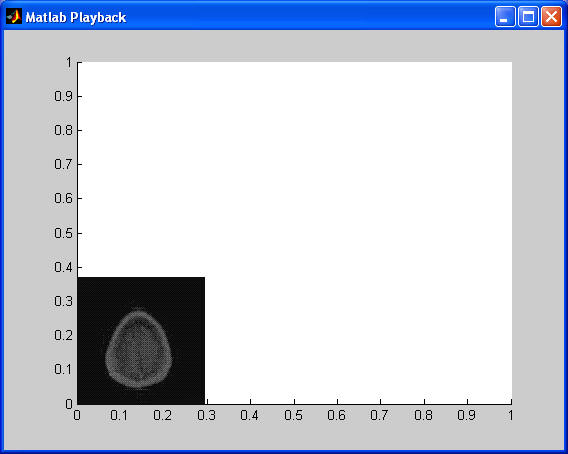
Task: Click the 0.3 tick label on x-axis
Action: pyautogui.click(x=206, y=415)
